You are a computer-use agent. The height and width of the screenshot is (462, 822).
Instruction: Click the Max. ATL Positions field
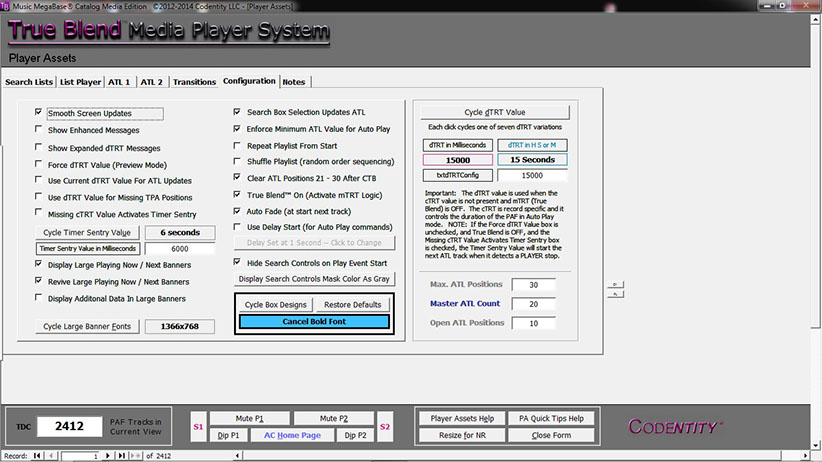[x=532, y=284]
